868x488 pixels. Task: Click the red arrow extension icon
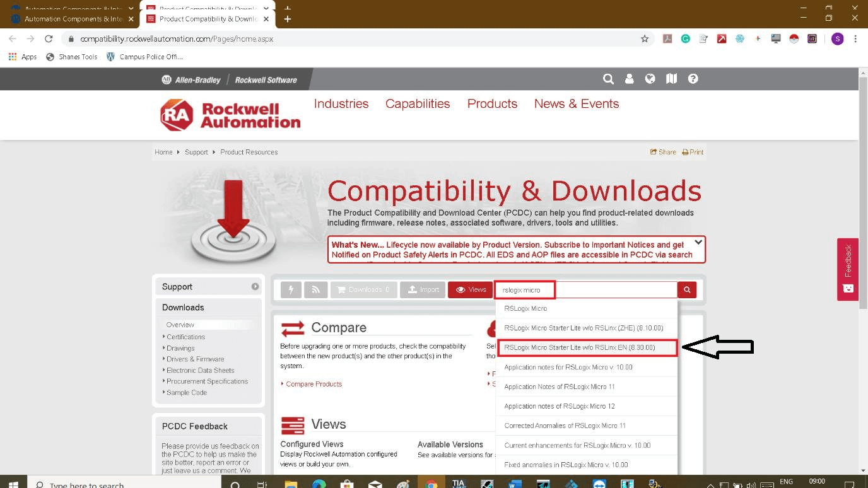[x=722, y=38]
